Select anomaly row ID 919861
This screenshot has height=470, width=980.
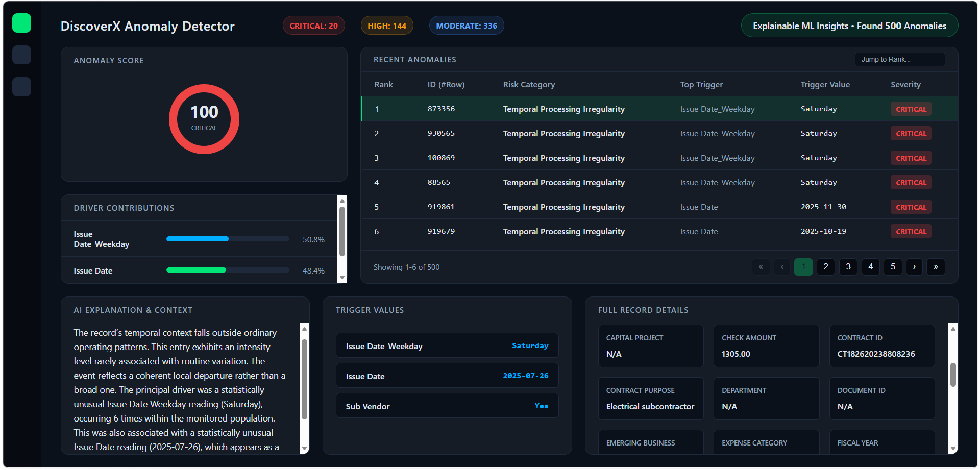(x=659, y=207)
